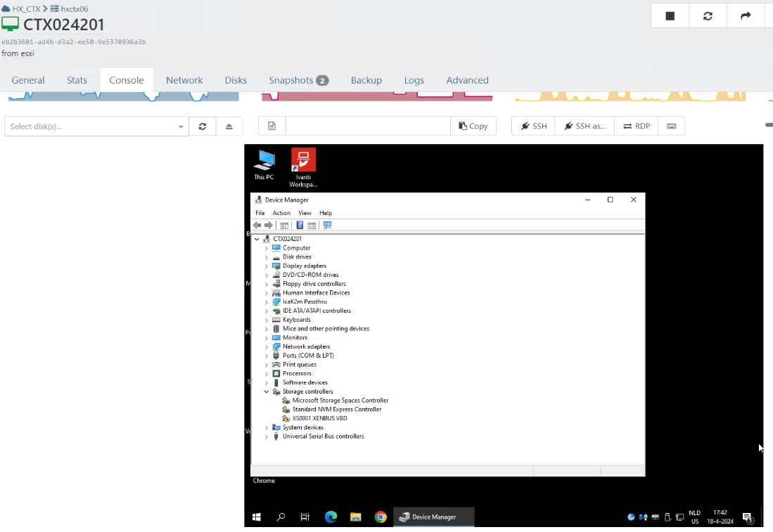Collapse the Storage controllers node
This screenshot has width=773, height=532.
(266, 391)
